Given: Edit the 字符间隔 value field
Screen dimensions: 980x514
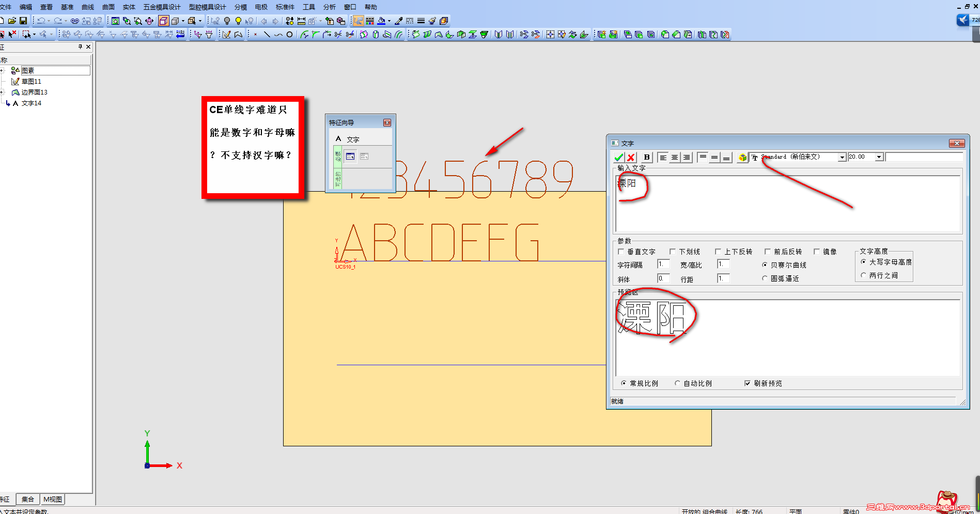Looking at the screenshot, I should coord(663,264).
